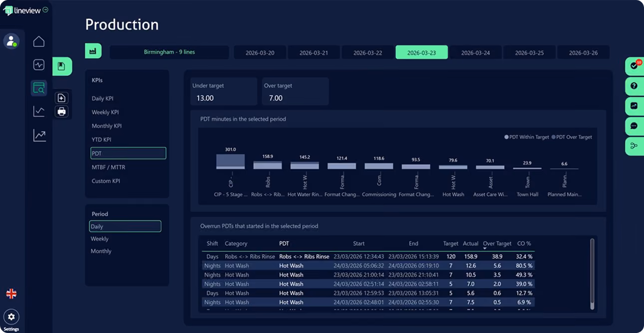
Task: Go to Home dashboard icon
Action: tap(39, 41)
